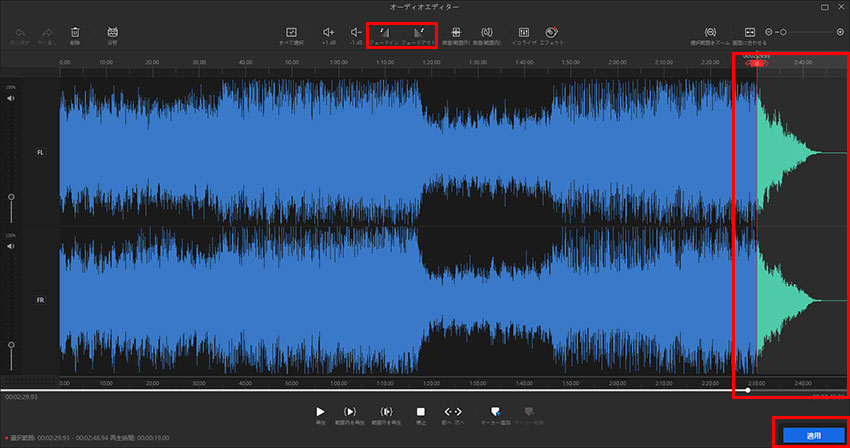Select all audio (すべて選択)

(291, 36)
